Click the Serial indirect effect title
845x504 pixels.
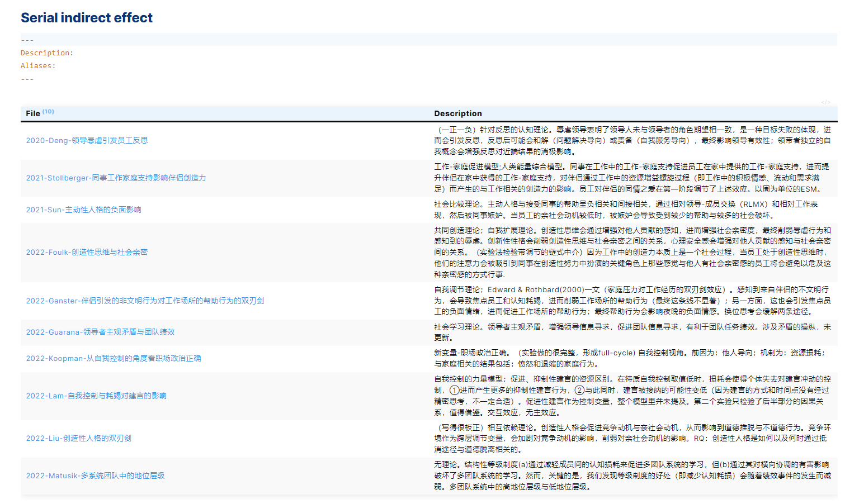click(87, 18)
